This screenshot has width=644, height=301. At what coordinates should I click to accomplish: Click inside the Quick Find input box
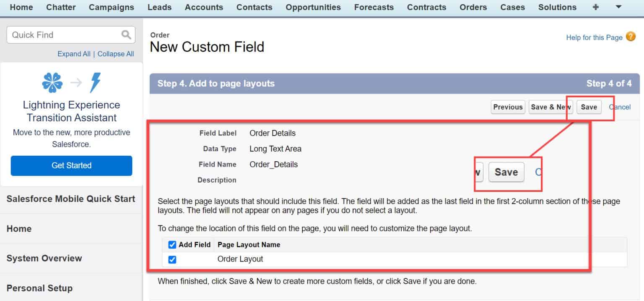(x=67, y=35)
